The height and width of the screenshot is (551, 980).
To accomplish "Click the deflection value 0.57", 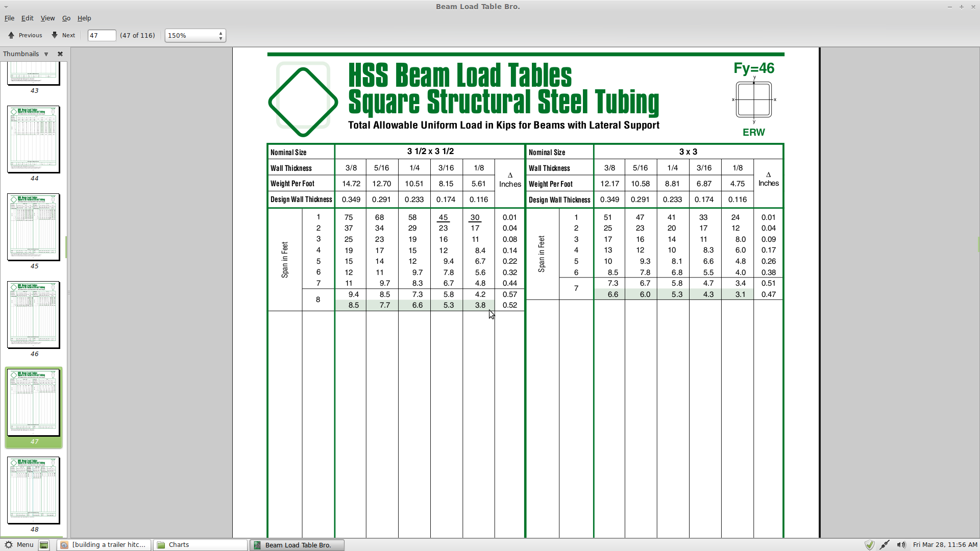I will coord(509,294).
